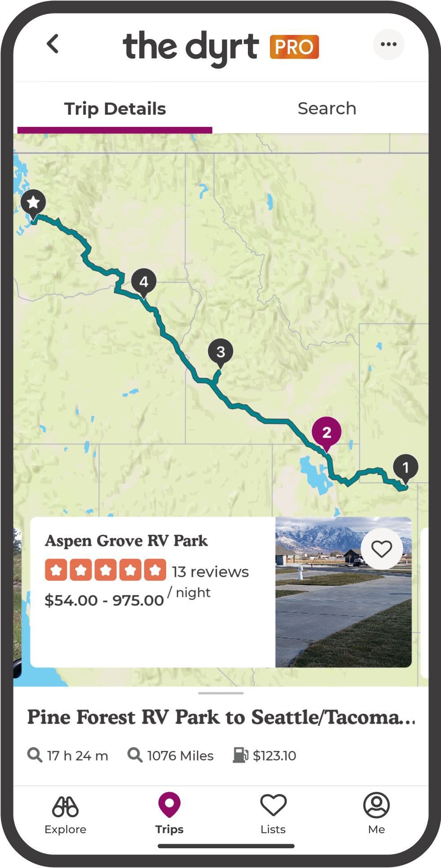The image size is (441, 868).
Task: Select map stop pin number 4
Action: [144, 282]
